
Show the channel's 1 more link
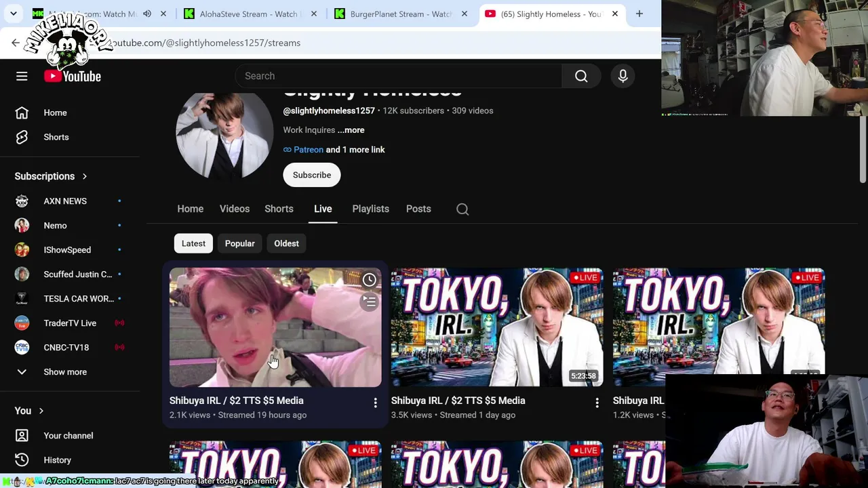pos(355,150)
